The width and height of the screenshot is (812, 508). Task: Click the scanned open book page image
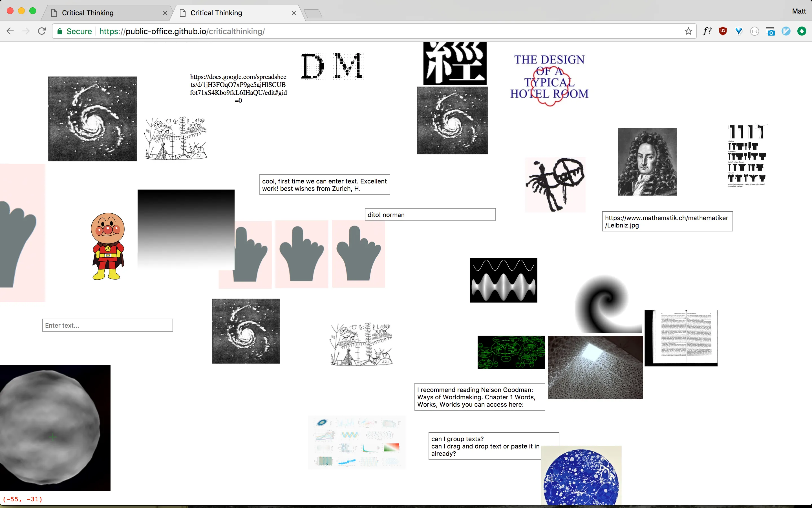pos(681,338)
